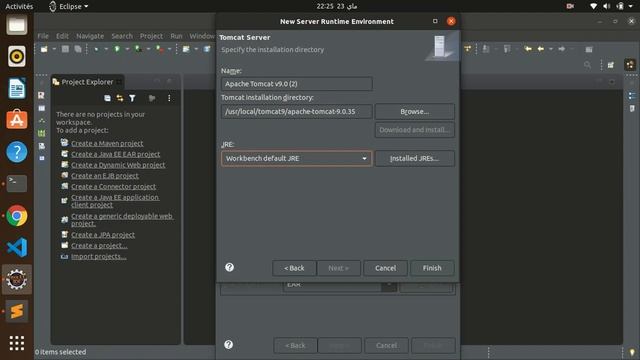Image resolution: width=640 pixels, height=360 pixels.
Task: Open the Run menu
Action: coord(176,36)
